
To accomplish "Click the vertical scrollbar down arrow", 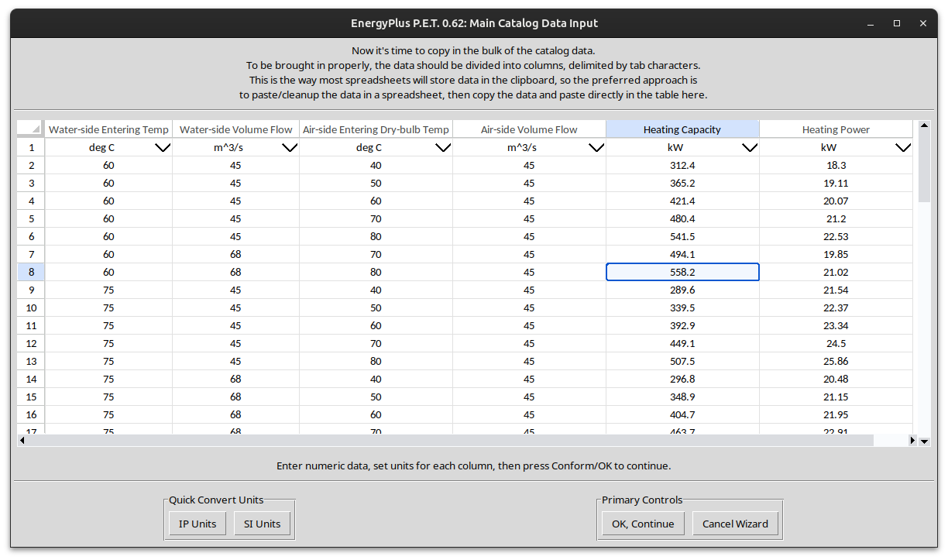I will point(923,441).
